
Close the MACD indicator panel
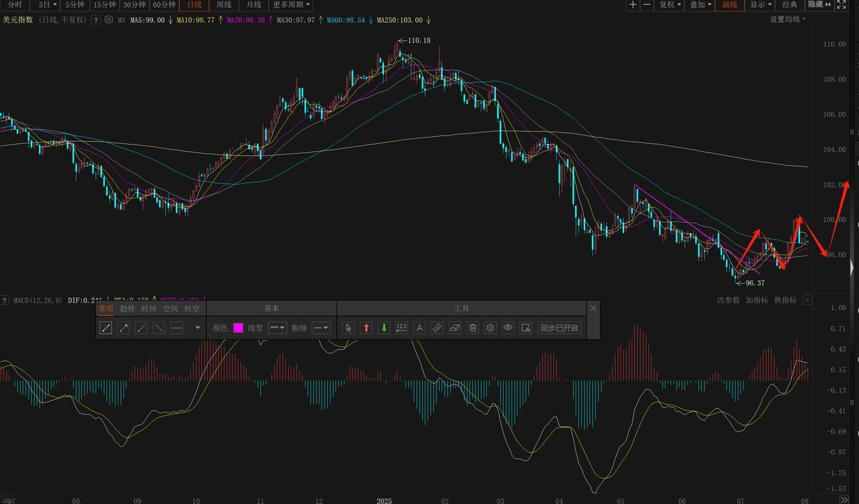click(x=807, y=300)
